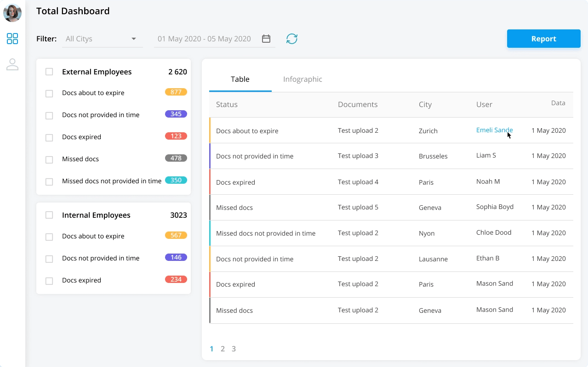Open the calendar date picker icon
588x367 pixels.
pyautogui.click(x=266, y=39)
